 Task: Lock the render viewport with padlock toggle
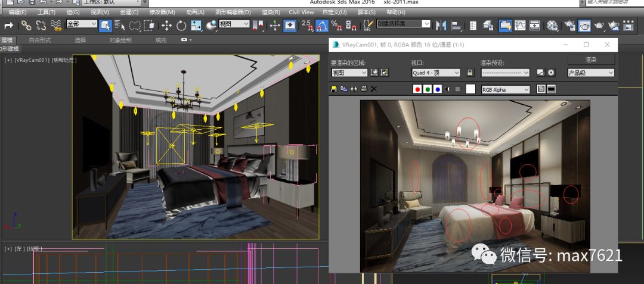point(470,73)
